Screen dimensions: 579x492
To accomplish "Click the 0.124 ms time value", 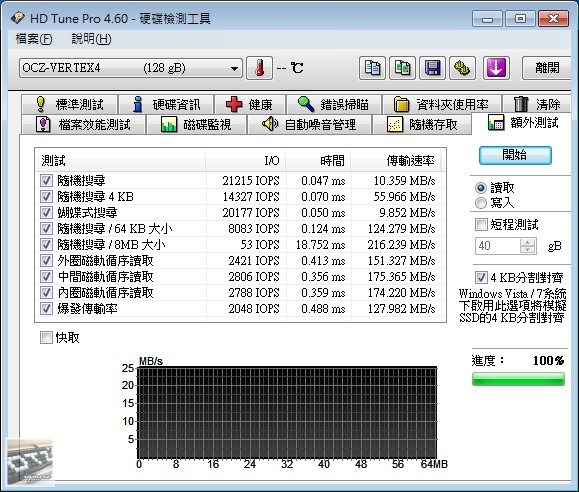I will click(323, 229).
